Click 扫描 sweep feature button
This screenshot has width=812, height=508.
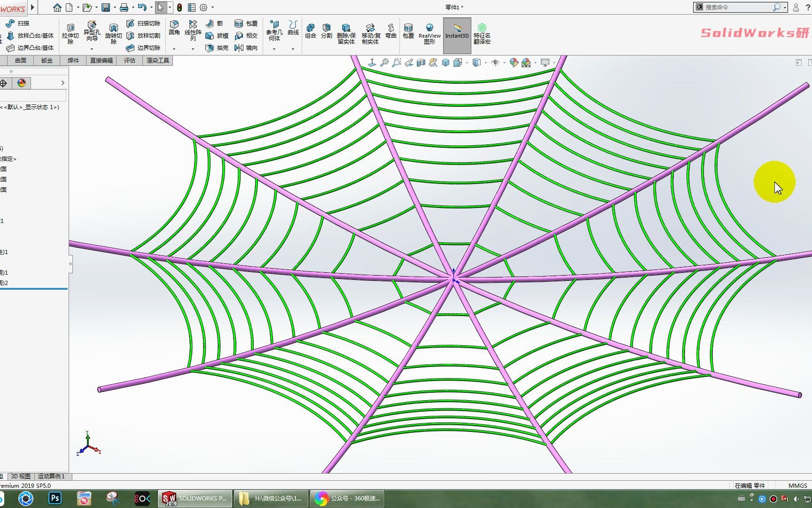point(17,23)
